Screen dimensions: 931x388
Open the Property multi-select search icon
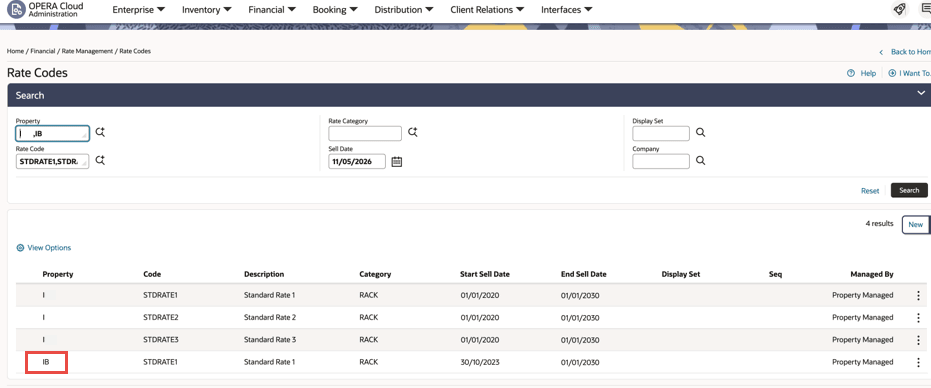[x=100, y=133]
